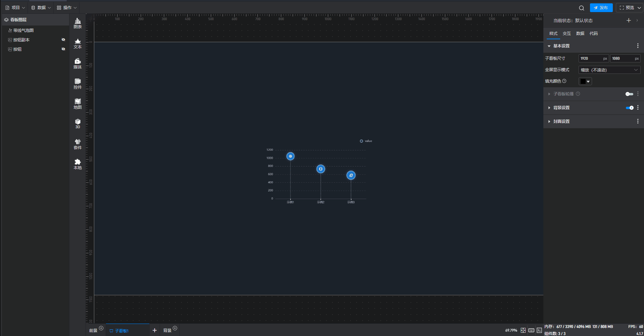Open the dropdown arrow beside 预览
Viewport: 644px width, 336px height.
(639, 8)
